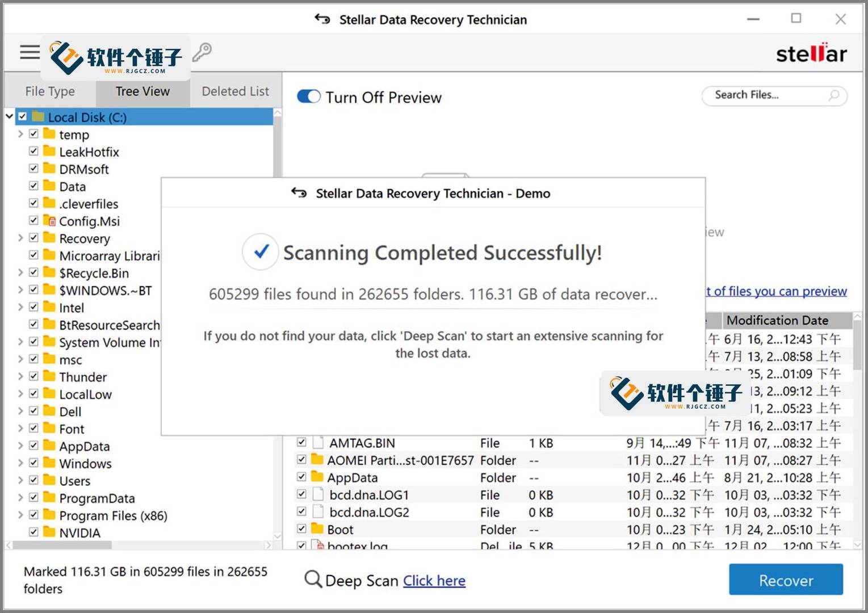
Task: Click the back arrow icon in title bar
Action: point(322,19)
